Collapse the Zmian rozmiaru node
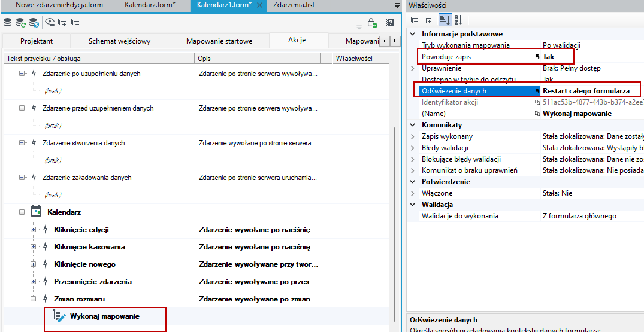The width and height of the screenshot is (644, 332). pyautogui.click(x=34, y=299)
